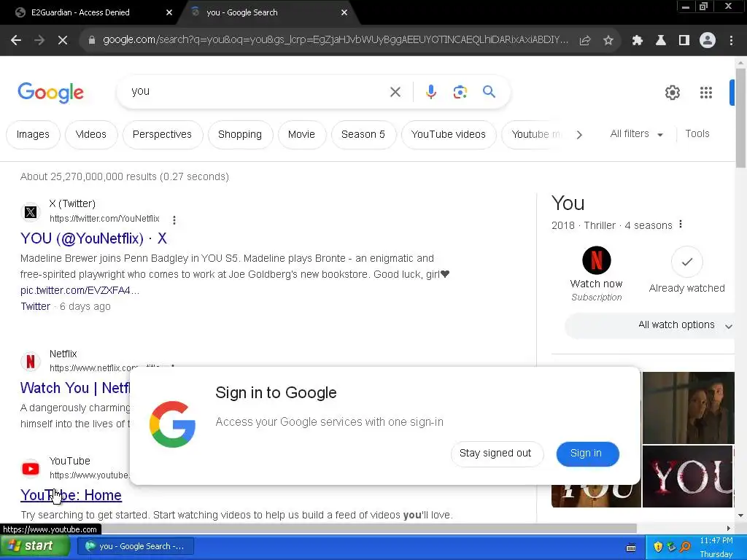Start voice search with microphone
The height and width of the screenshot is (560, 747).
point(431,92)
